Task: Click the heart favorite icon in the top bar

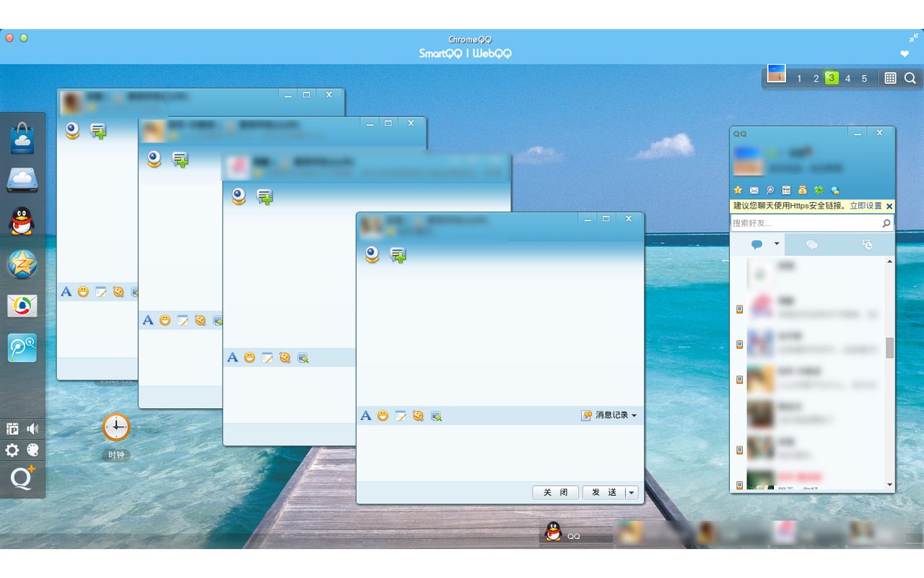Action: tap(905, 54)
